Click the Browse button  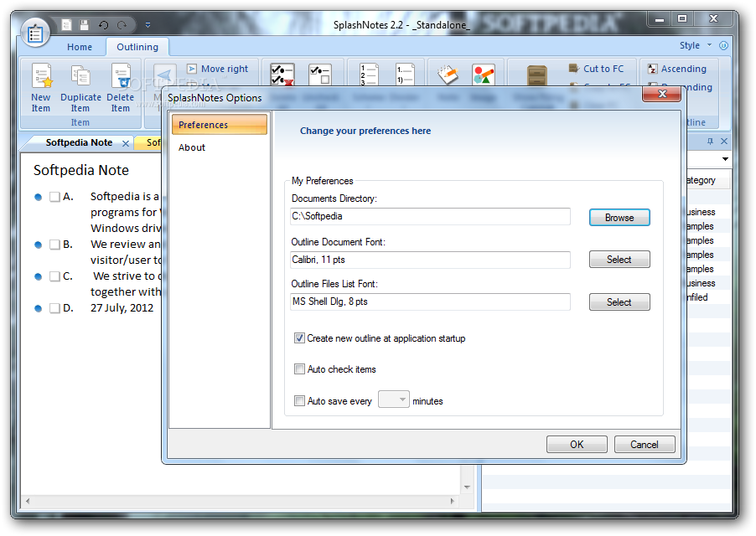tap(619, 218)
